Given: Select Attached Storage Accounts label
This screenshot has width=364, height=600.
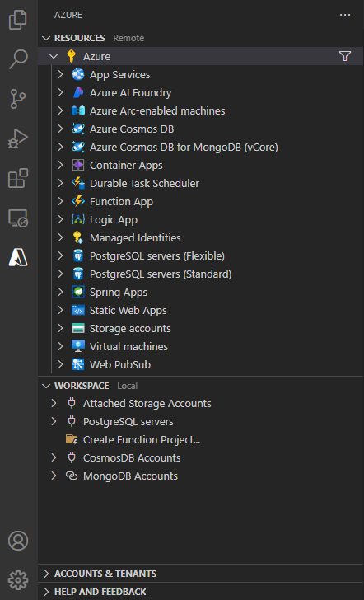Looking at the screenshot, I should [x=147, y=403].
